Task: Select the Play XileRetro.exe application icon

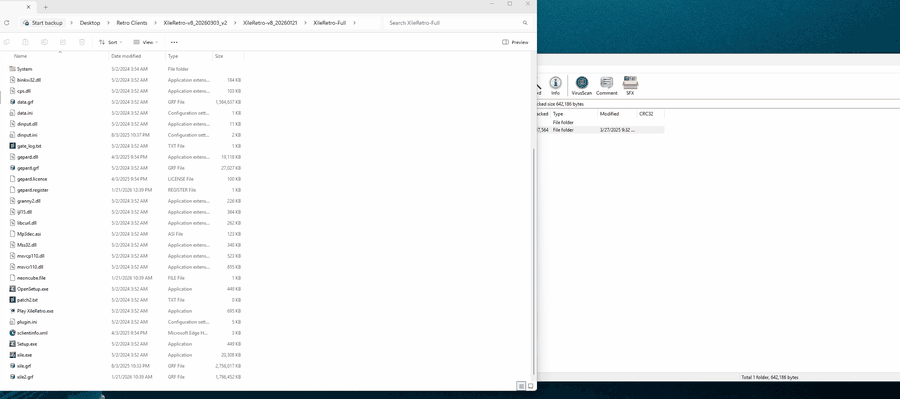Action: click(x=13, y=311)
